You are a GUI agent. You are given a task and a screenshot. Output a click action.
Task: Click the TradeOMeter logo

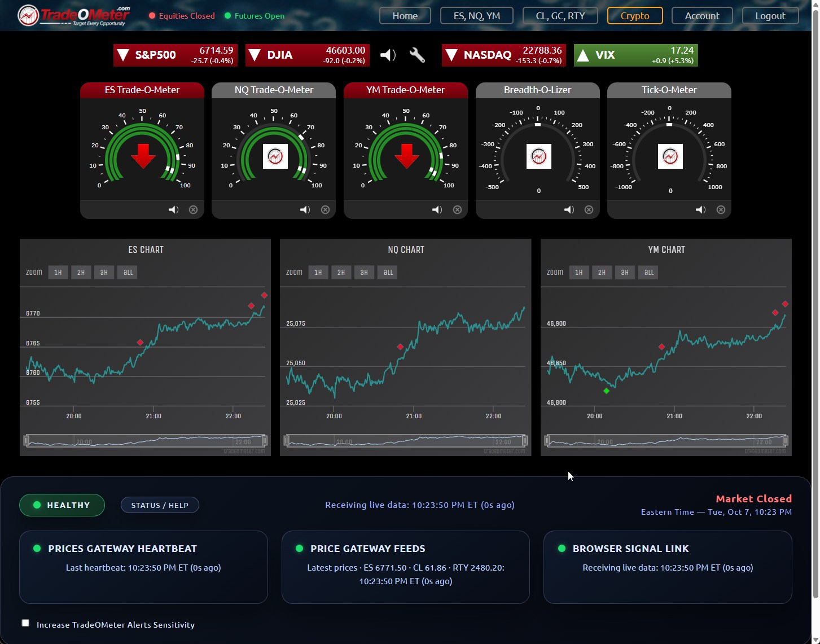(74, 15)
